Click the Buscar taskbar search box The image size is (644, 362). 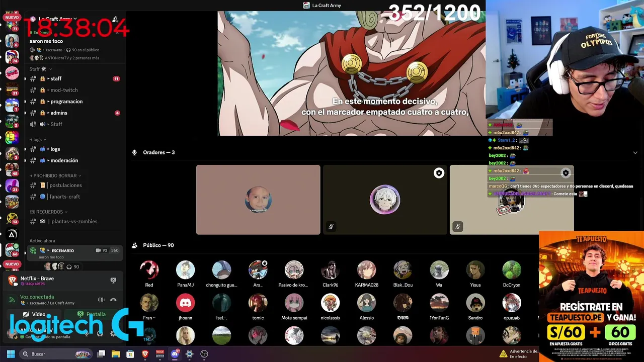point(56,354)
